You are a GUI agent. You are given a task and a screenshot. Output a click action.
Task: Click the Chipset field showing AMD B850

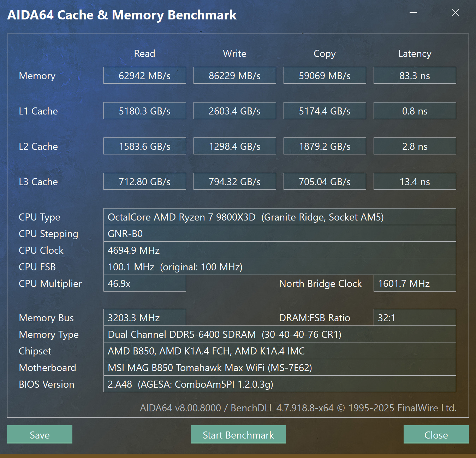(280, 351)
